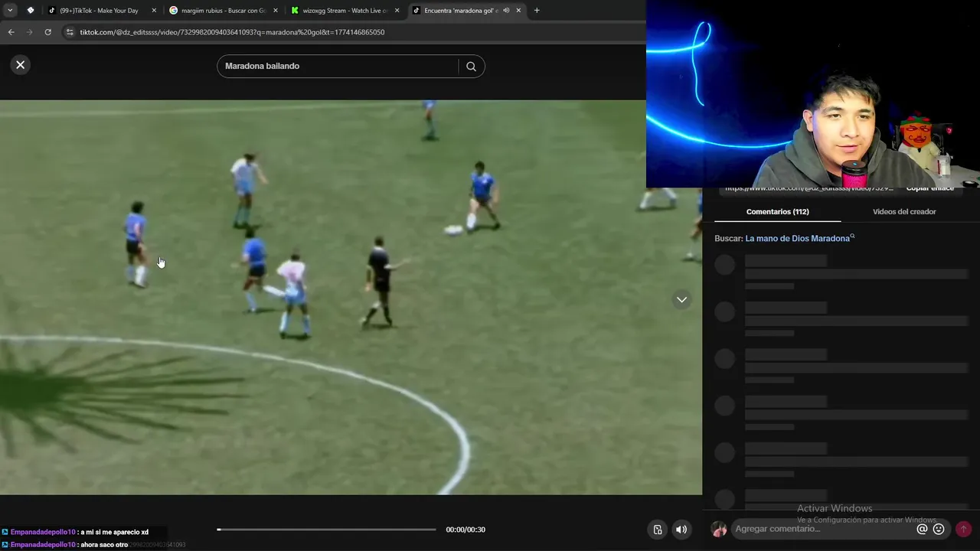The image size is (980, 551).
Task: Post the comment with the red arrow button
Action: [963, 529]
